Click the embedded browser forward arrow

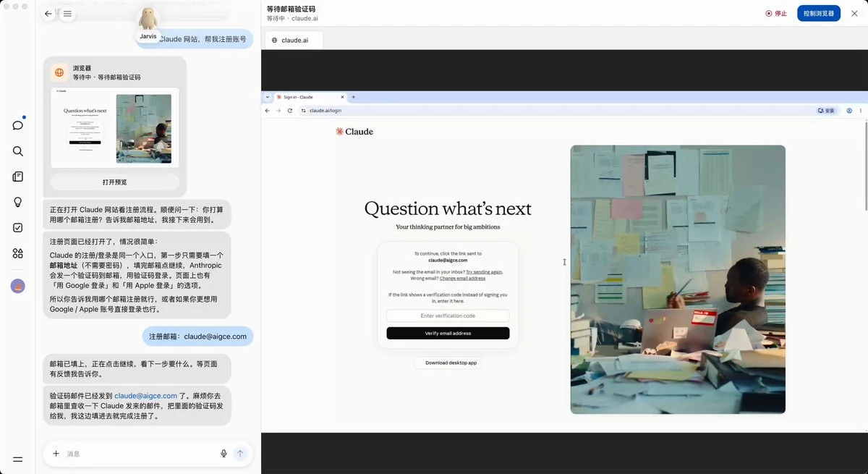[278, 111]
